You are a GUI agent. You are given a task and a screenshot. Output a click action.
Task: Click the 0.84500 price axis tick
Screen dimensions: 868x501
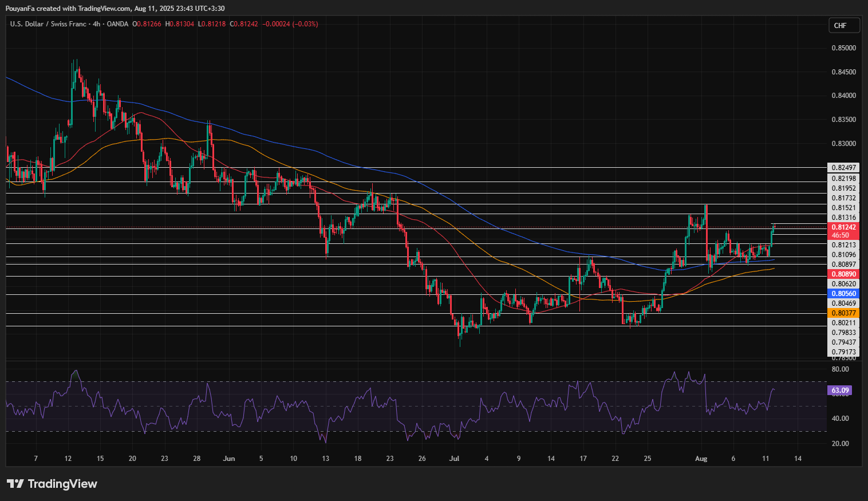click(x=843, y=72)
